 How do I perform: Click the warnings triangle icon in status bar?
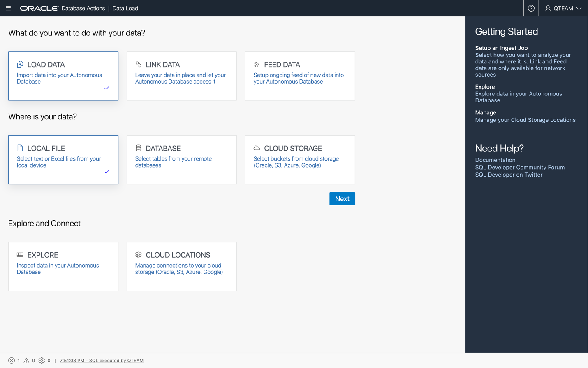pos(26,361)
